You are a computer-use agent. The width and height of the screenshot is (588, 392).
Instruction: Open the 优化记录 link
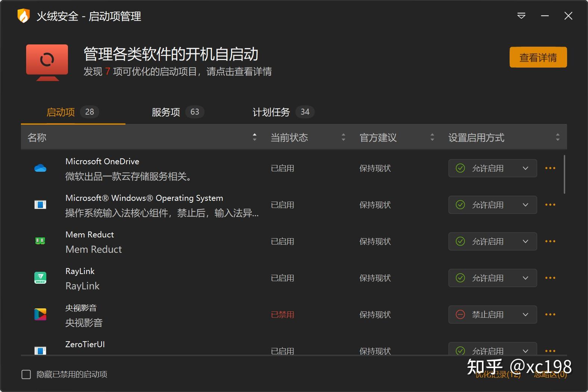coord(498,374)
